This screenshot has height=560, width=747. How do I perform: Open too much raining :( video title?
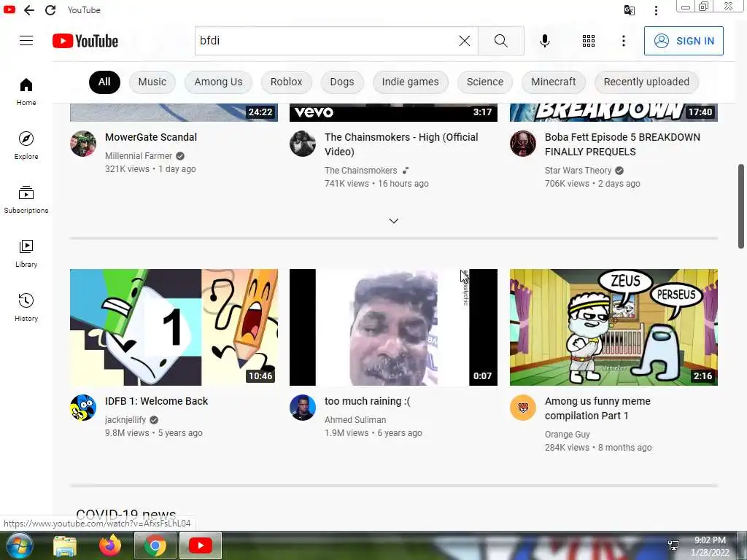pos(368,402)
